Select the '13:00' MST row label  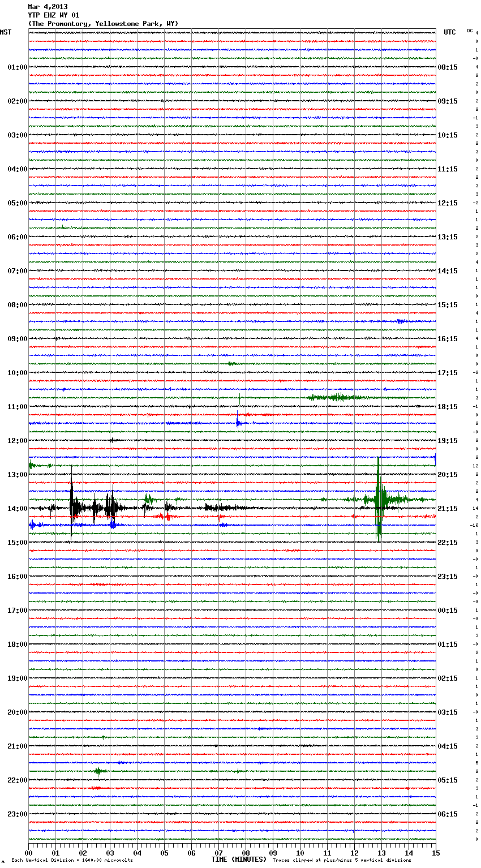click(x=17, y=475)
